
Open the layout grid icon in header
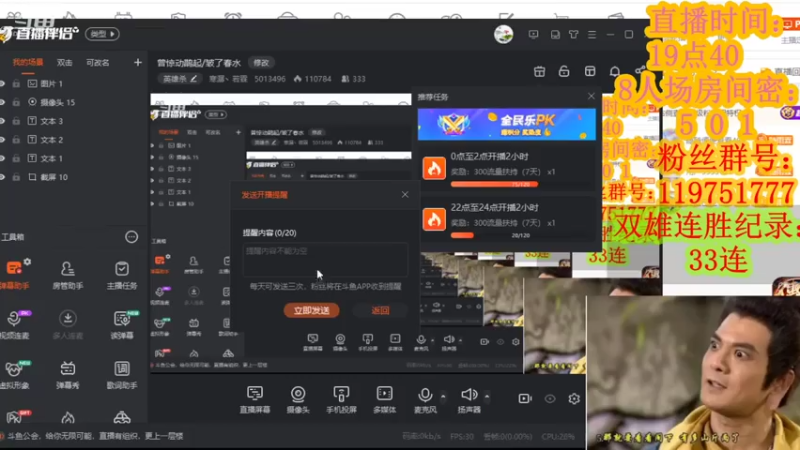pos(590,71)
